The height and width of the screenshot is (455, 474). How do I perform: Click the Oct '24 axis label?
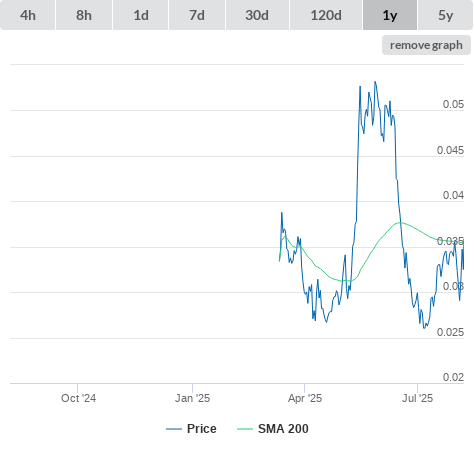[x=78, y=398]
